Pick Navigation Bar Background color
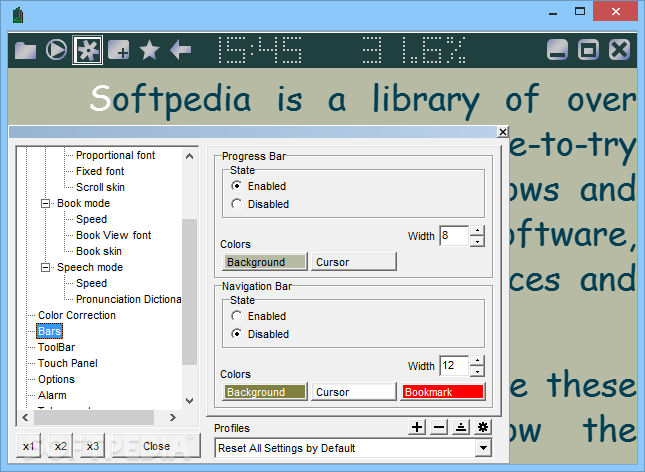 click(265, 392)
